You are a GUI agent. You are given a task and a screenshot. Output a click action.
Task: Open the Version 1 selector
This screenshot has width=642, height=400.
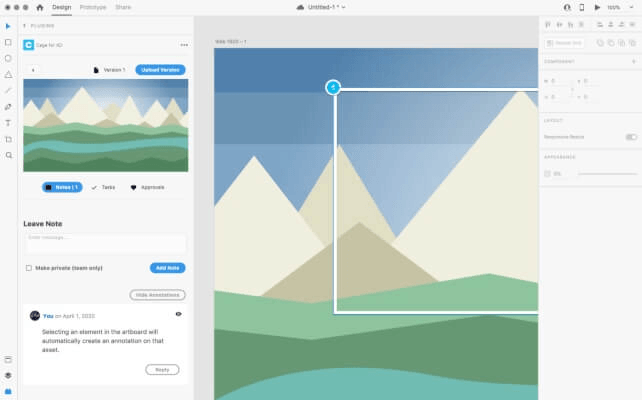tap(110, 70)
